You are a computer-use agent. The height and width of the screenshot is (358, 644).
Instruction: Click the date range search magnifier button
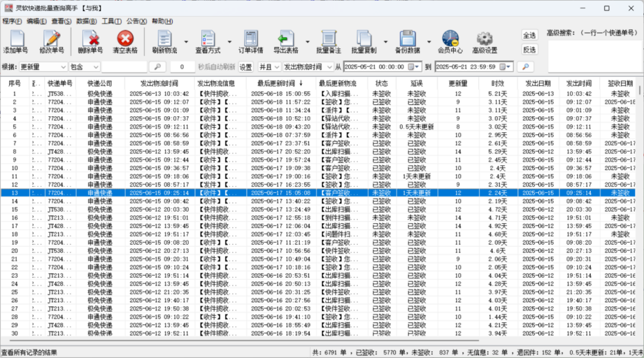pos(525,66)
